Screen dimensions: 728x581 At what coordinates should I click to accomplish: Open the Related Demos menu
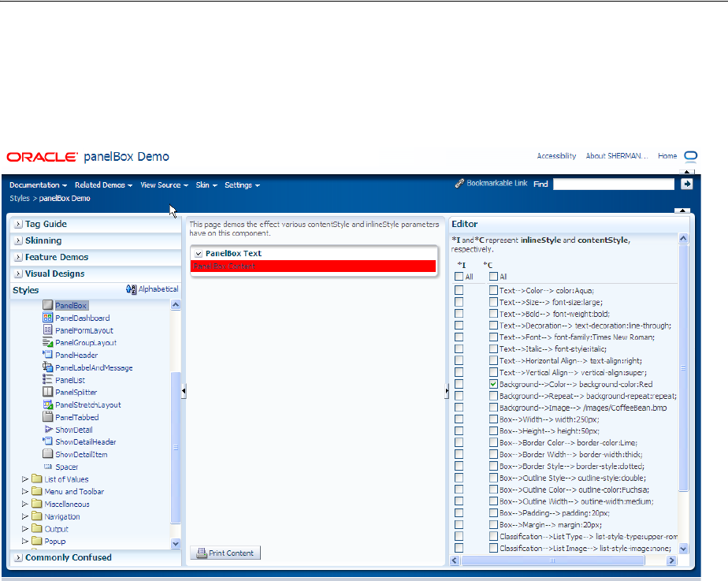click(x=103, y=184)
